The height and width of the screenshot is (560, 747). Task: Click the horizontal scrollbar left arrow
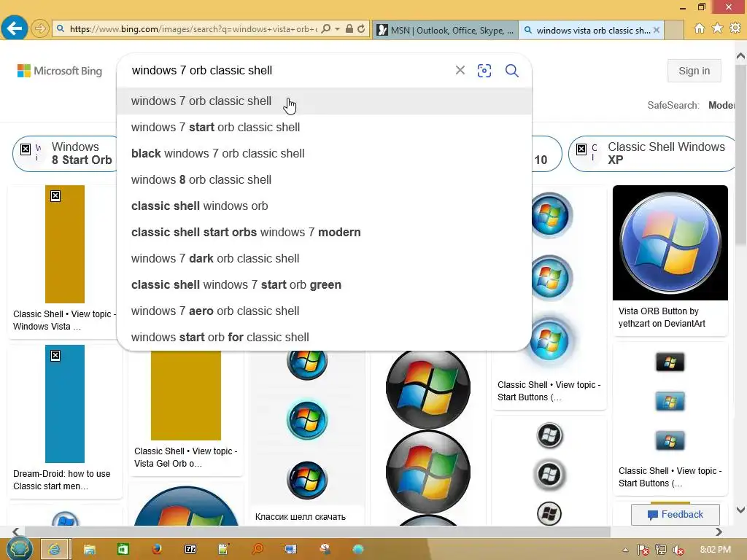click(16, 532)
